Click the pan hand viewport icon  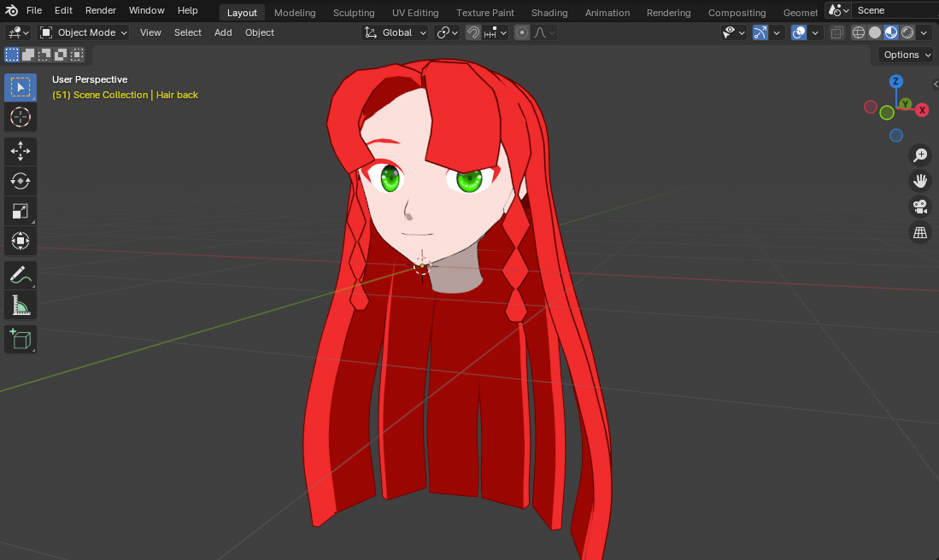click(x=920, y=181)
